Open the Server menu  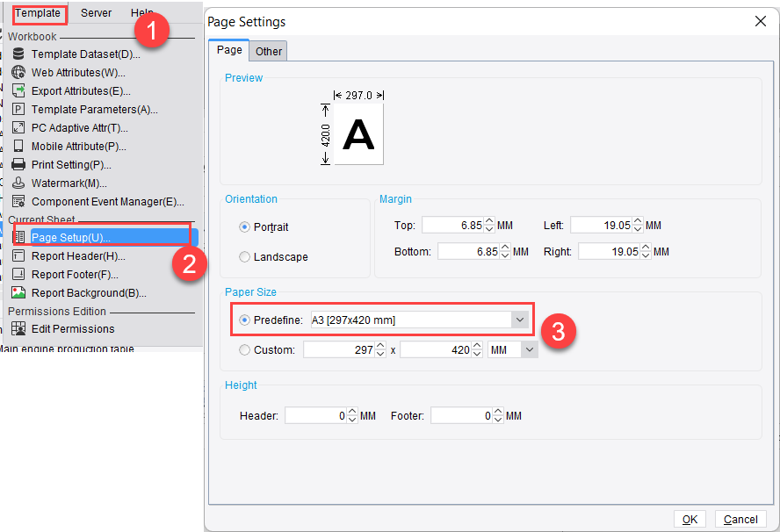tap(95, 12)
